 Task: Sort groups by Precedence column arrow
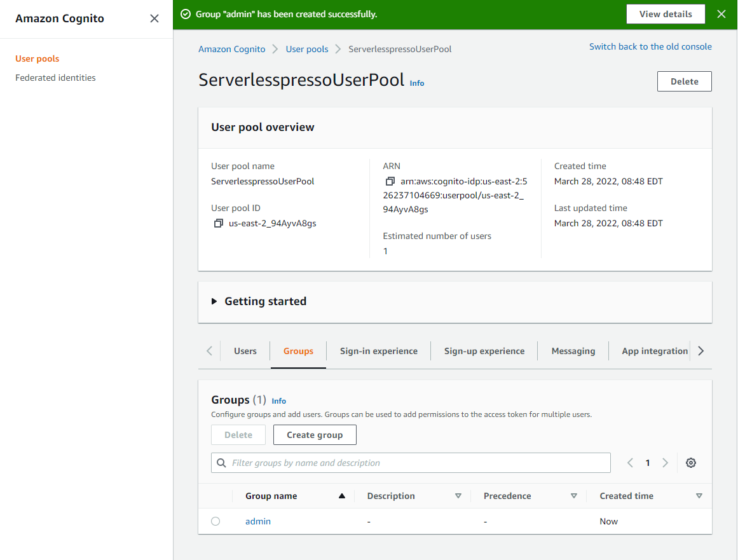click(x=574, y=496)
